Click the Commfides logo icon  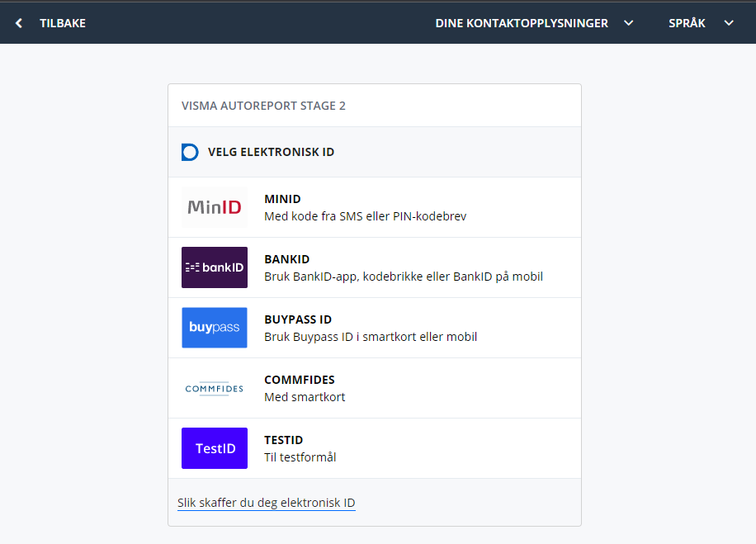215,388
